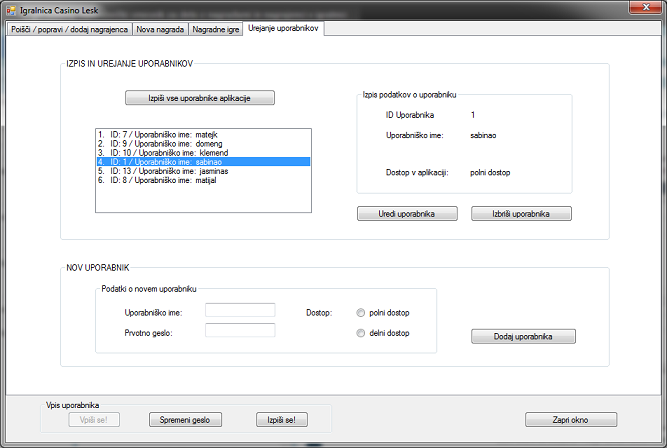Select user domeng in the list
This screenshot has height=448, width=667.
[x=166, y=143]
